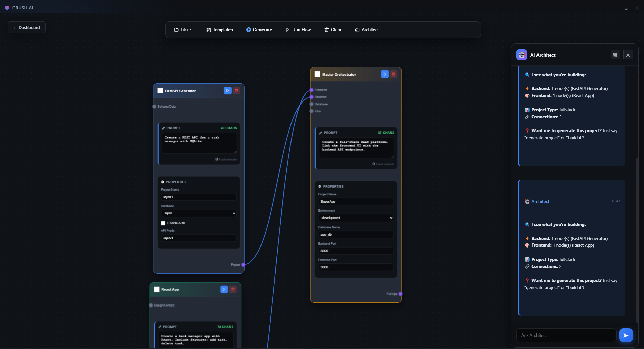Viewport: 644px width, 349px height.
Task: Focus the Ask Architect input field
Action: (x=566, y=335)
